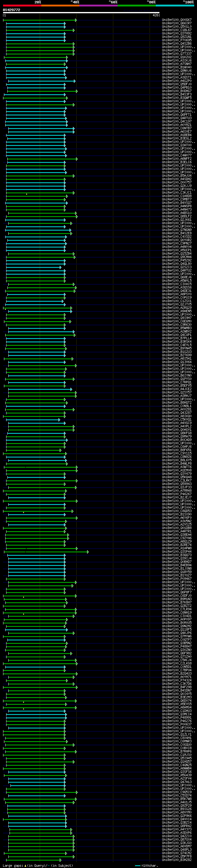Click the red 20% identity legend segment

[x=22, y=6]
